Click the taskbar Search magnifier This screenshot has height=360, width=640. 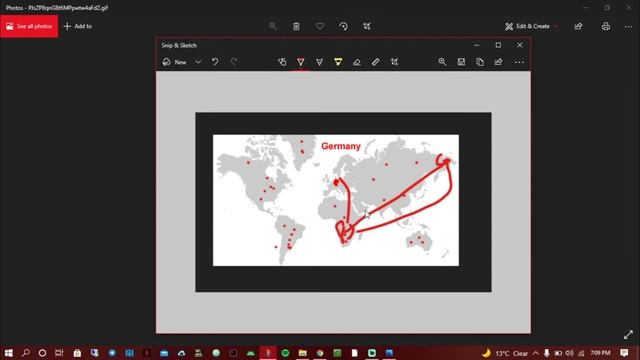(x=26, y=353)
